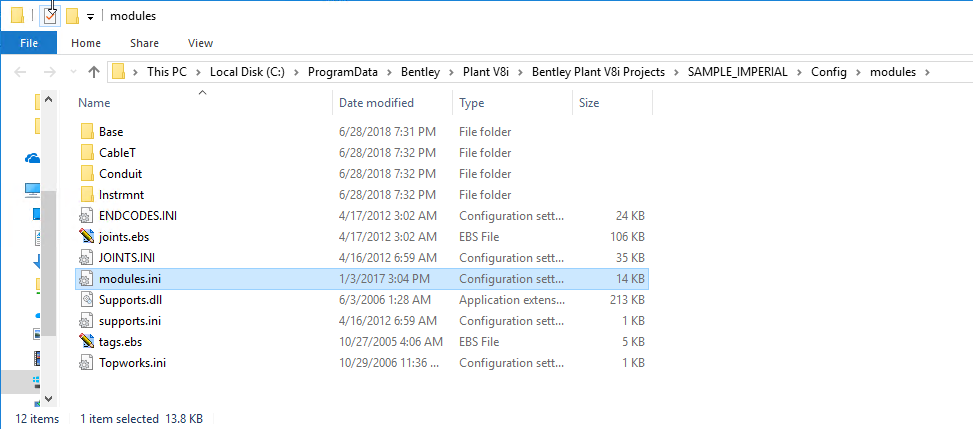Click Plant V8i breadcrumb segment
Image resolution: width=973 pixels, height=429 pixels.
pos(486,72)
